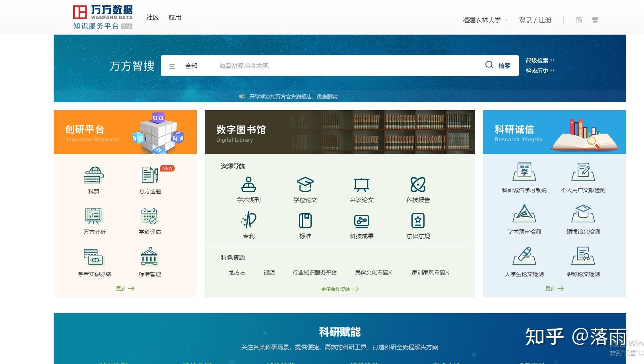Expand the 福建农林大学 institution dropdown

(485, 20)
